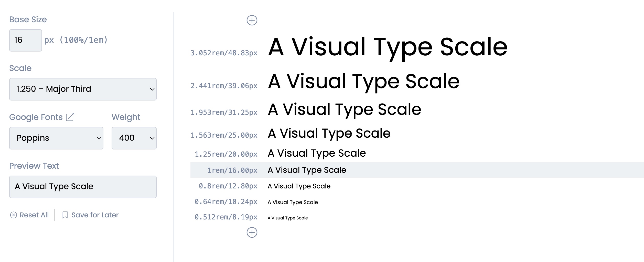Click the Preview Text input field
Image resolution: width=644 pixels, height=262 pixels.
pos(83,187)
